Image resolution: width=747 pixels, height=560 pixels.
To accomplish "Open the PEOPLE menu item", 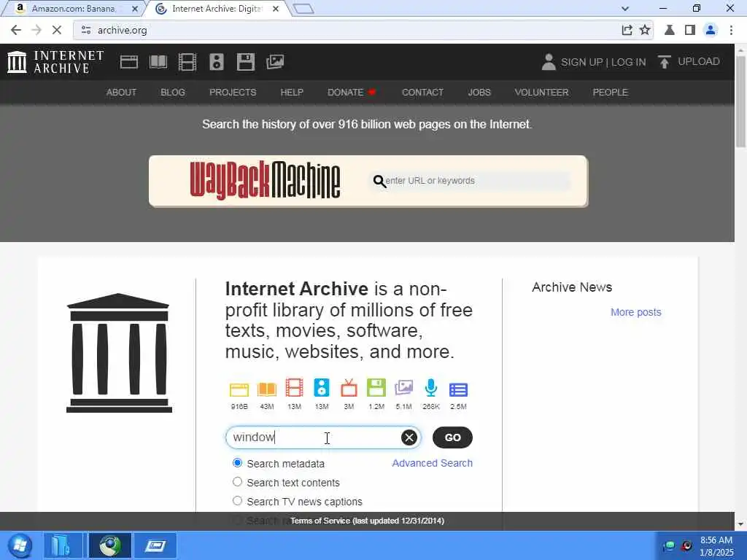I will 610,93.
